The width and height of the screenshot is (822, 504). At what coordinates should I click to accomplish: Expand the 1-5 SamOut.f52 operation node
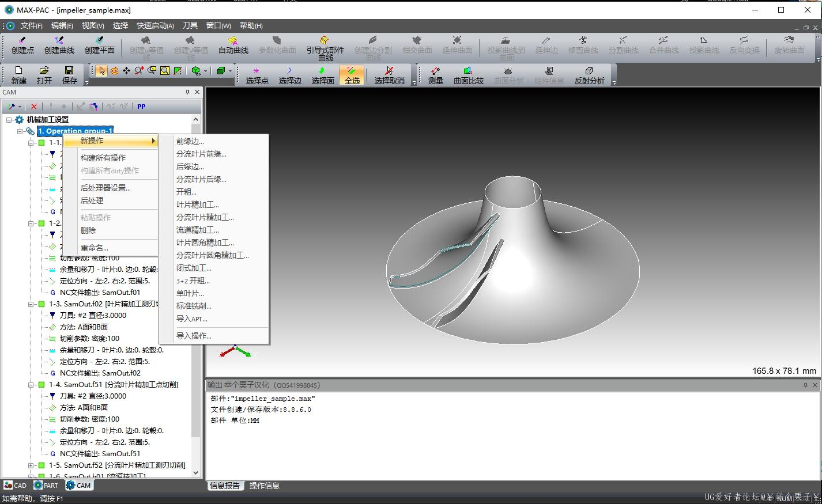pyautogui.click(x=31, y=465)
